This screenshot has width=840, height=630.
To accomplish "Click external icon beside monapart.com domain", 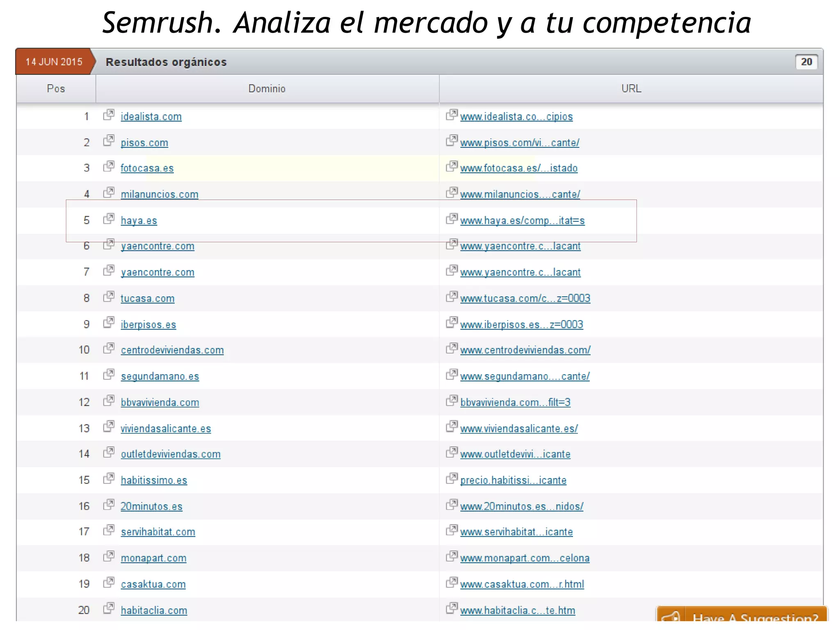I will [x=109, y=557].
